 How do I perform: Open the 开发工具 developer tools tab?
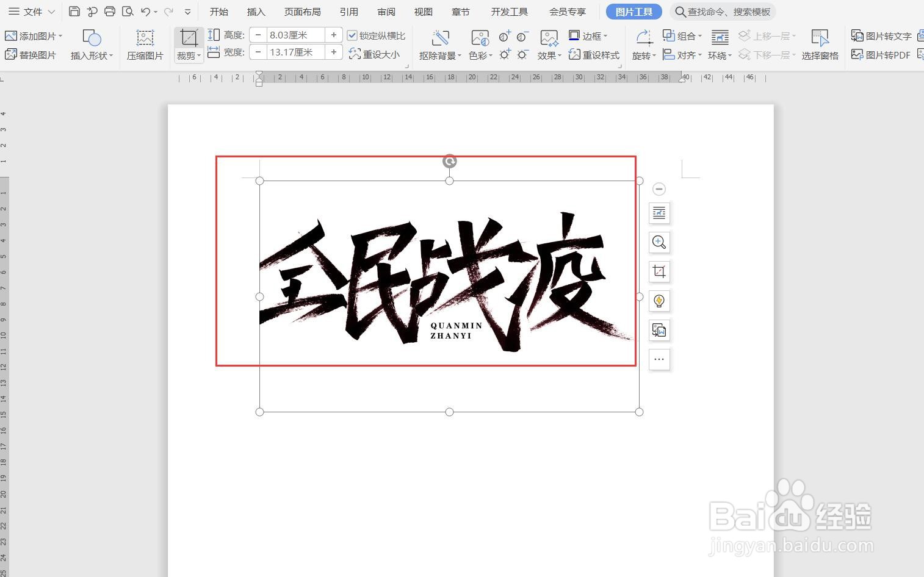pyautogui.click(x=509, y=11)
